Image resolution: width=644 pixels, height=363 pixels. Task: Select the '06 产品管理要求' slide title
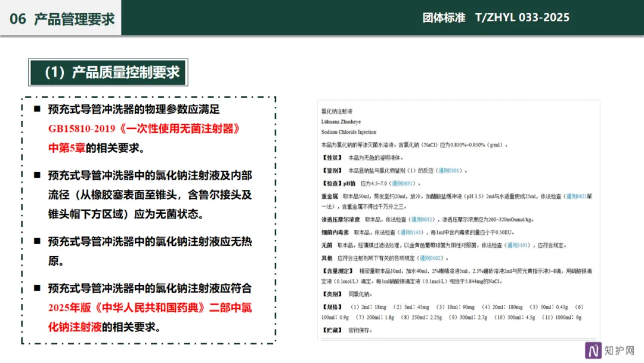(62, 19)
